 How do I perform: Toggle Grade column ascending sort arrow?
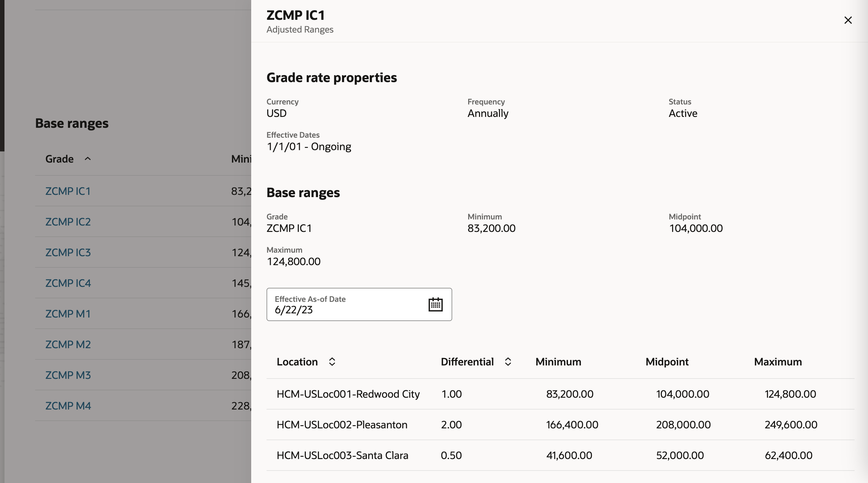[88, 159]
